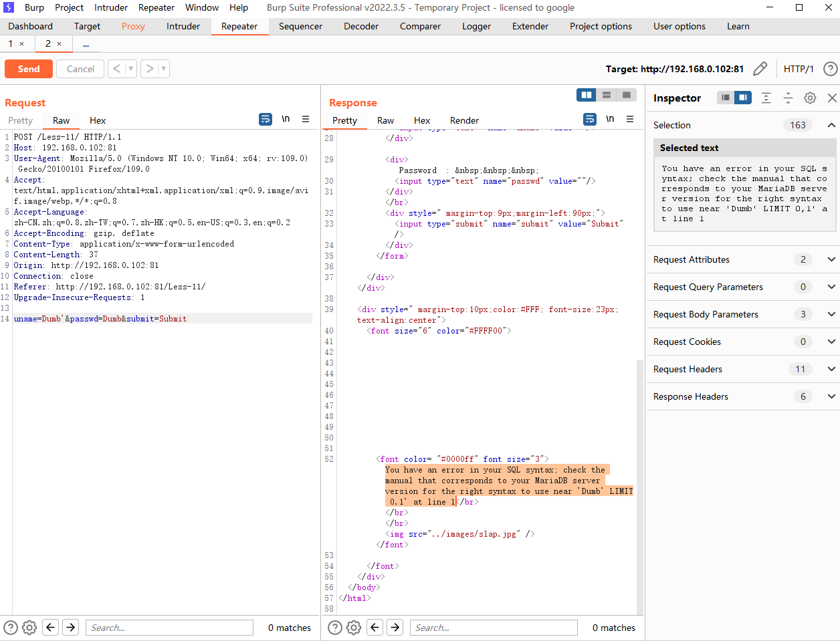Expand Request Attributes section
840x641 pixels.
coord(831,259)
